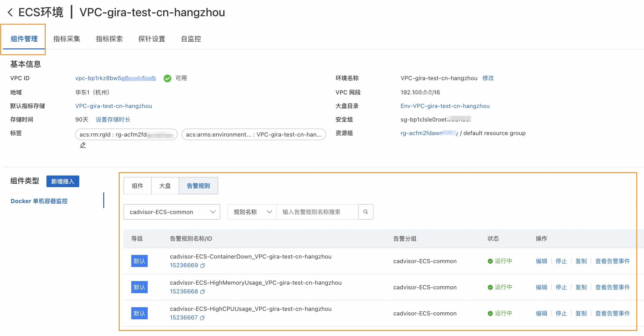644x336 pixels.
Task: Click 设置存储时长 link
Action: click(113, 119)
